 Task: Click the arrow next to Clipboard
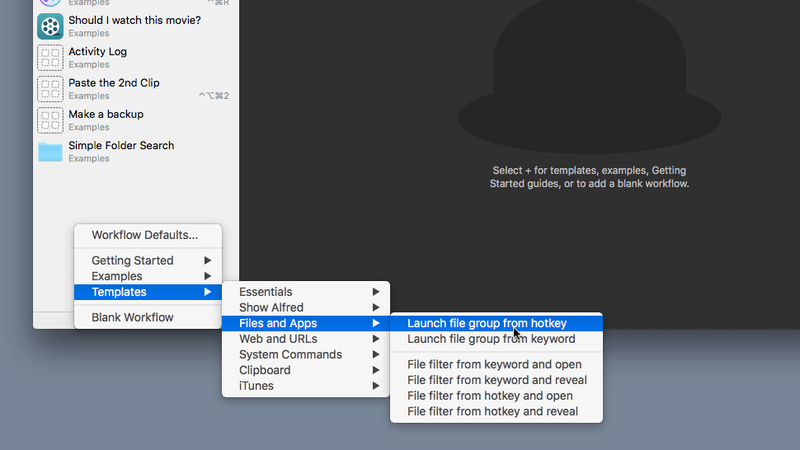click(376, 370)
